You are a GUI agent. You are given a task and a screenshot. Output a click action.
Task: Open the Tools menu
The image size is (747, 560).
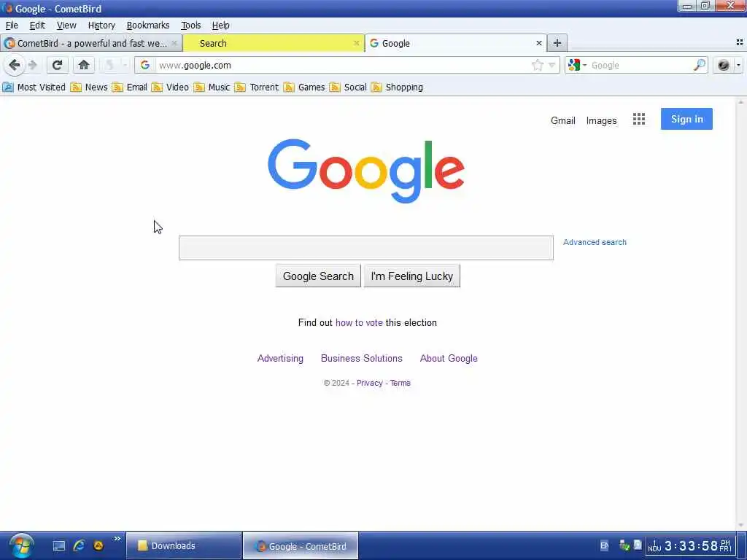click(x=190, y=26)
